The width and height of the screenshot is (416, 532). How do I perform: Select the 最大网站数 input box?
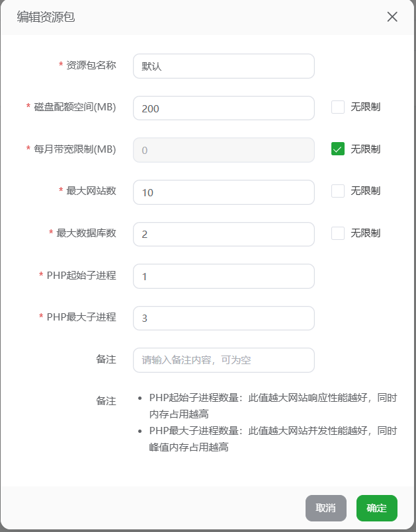coord(224,192)
